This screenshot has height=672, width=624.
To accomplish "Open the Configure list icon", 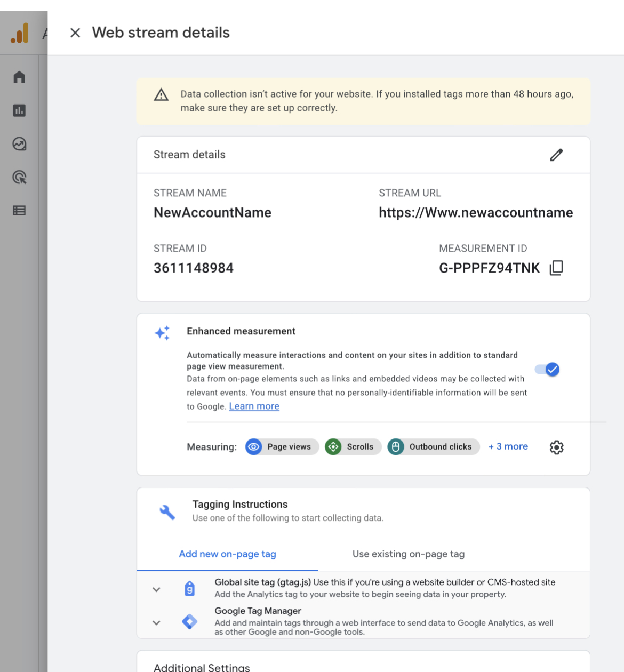I will [x=19, y=211].
